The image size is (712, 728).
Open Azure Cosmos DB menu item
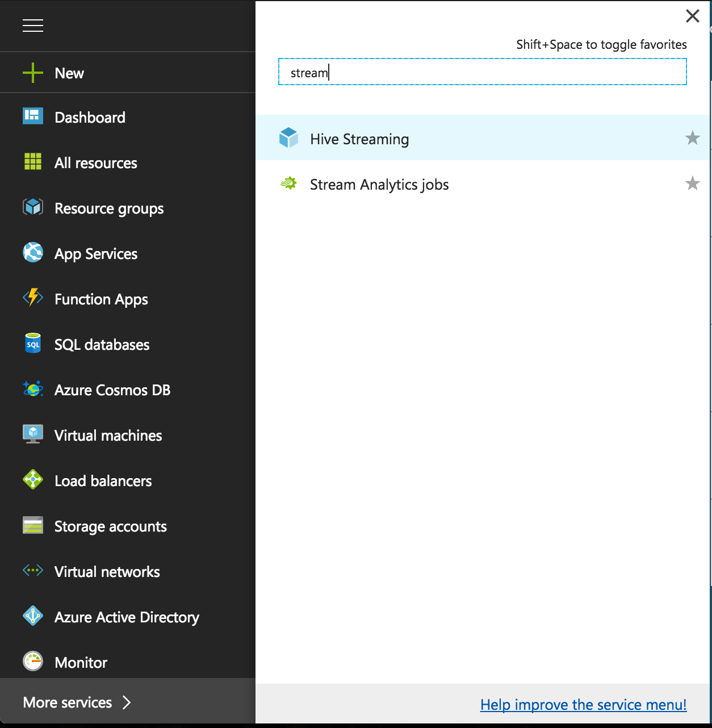(x=112, y=390)
